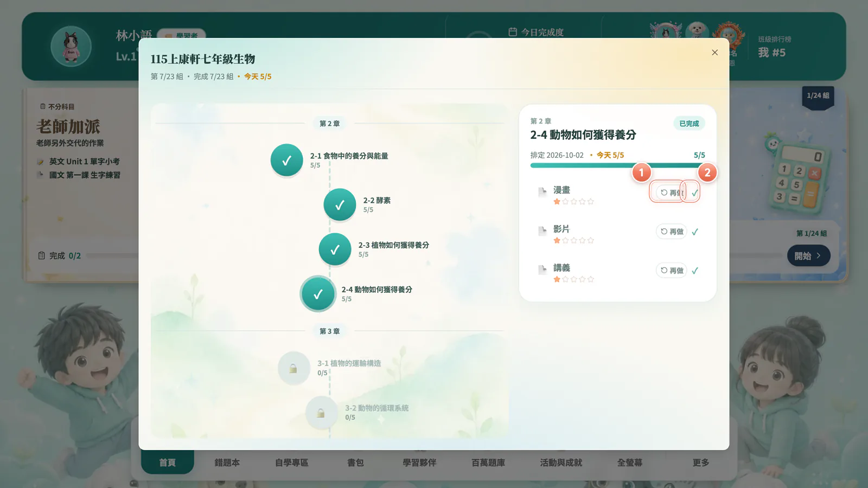Viewport: 868px width, 488px height.
Task: Click the student avatar in the header
Action: click(x=71, y=46)
